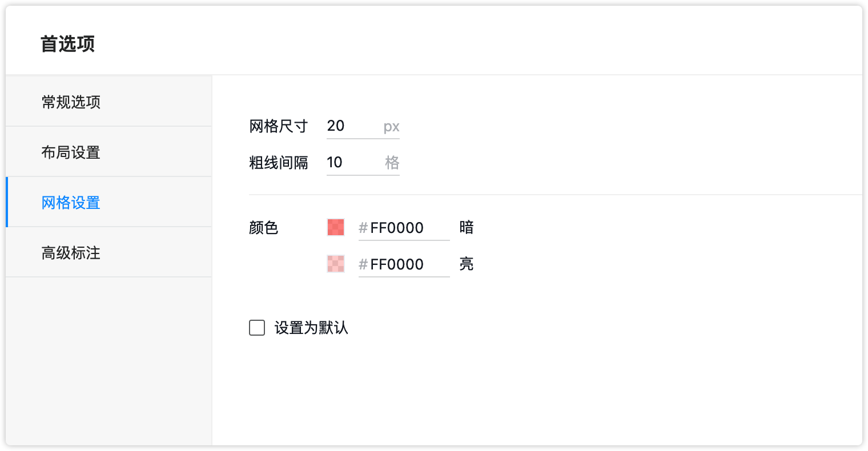Click the 暗 label beside the color
Screen dimensions: 868x451
467,228
